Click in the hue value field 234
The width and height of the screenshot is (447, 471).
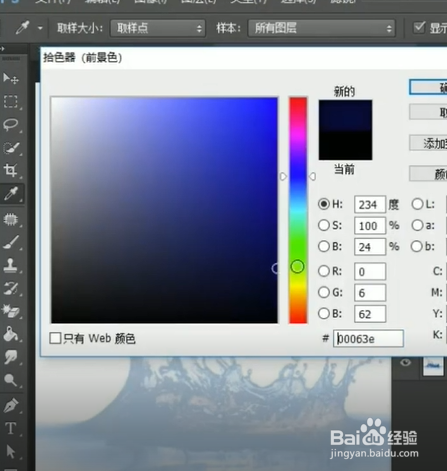(x=370, y=204)
